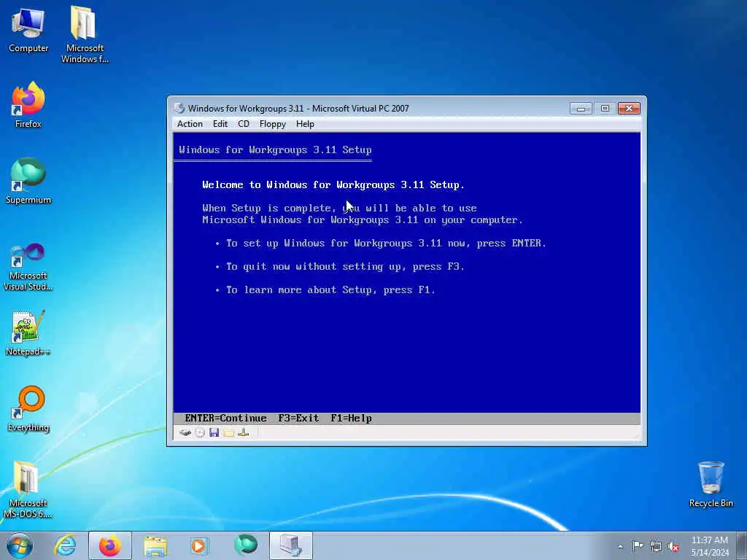Select the Computer desktop icon
Image resolution: width=747 pixels, height=560 pixels.
(28, 31)
